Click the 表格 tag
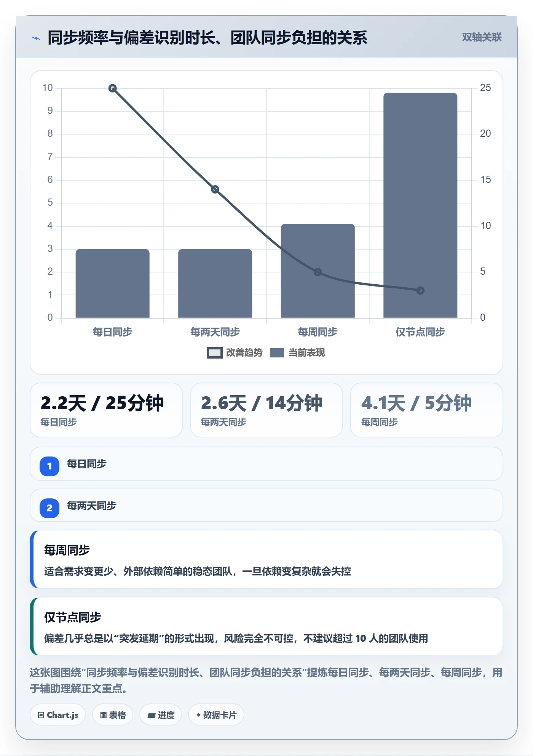The height and width of the screenshot is (756, 533). (x=113, y=715)
